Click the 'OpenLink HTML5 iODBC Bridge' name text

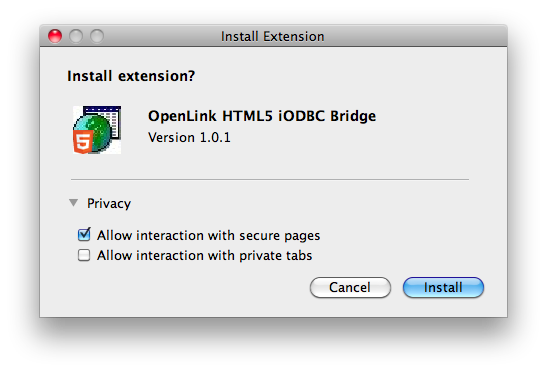(262, 116)
